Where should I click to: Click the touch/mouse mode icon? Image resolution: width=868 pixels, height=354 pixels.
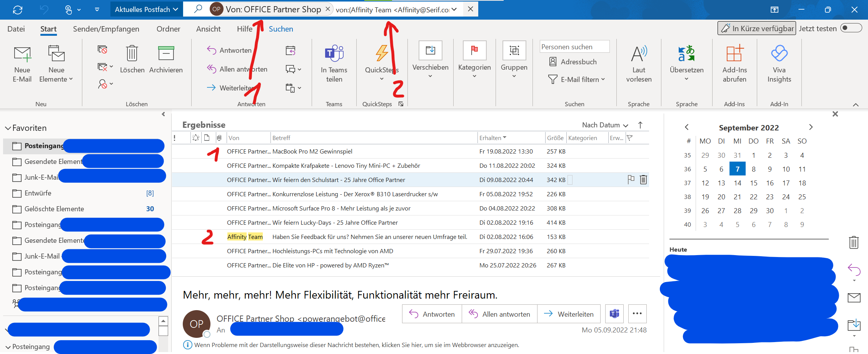click(68, 10)
